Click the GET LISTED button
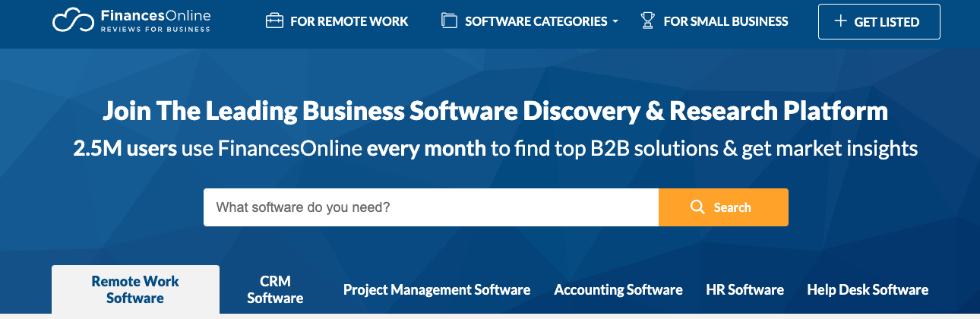Image resolution: width=980 pixels, height=319 pixels. click(879, 21)
